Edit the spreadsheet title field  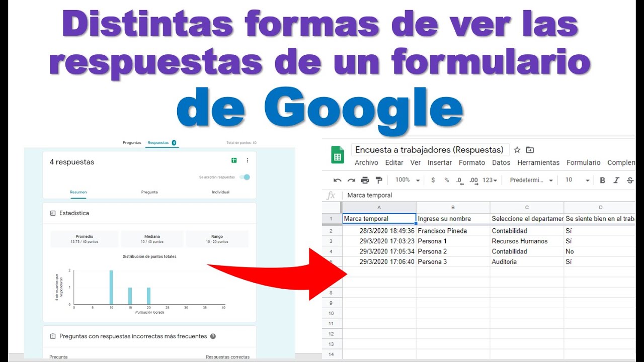click(430, 150)
